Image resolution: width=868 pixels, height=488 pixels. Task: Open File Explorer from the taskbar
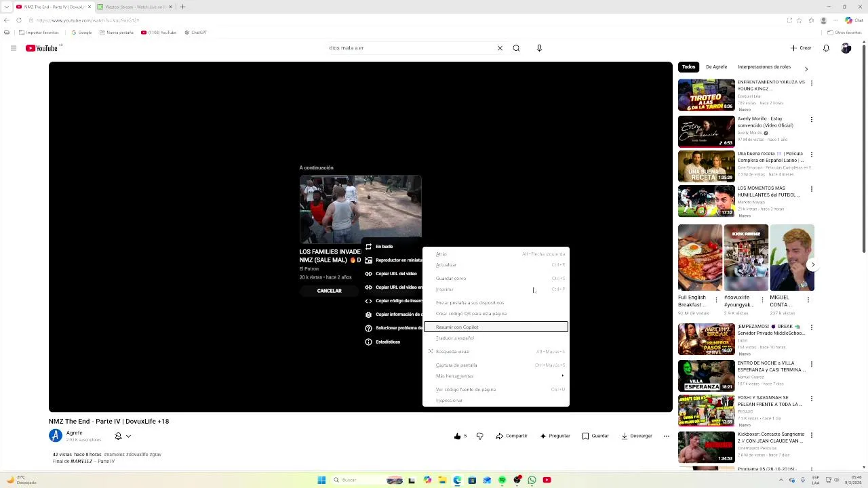coord(442,480)
